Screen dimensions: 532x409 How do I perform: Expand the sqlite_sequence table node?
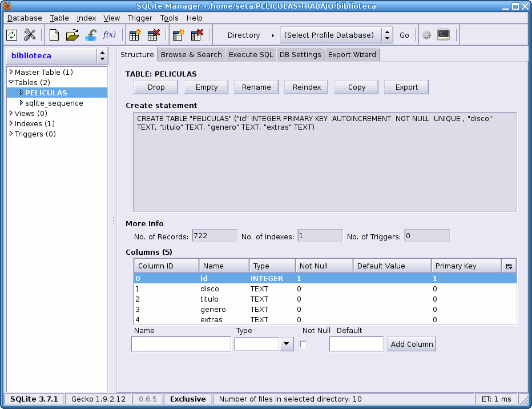point(21,103)
